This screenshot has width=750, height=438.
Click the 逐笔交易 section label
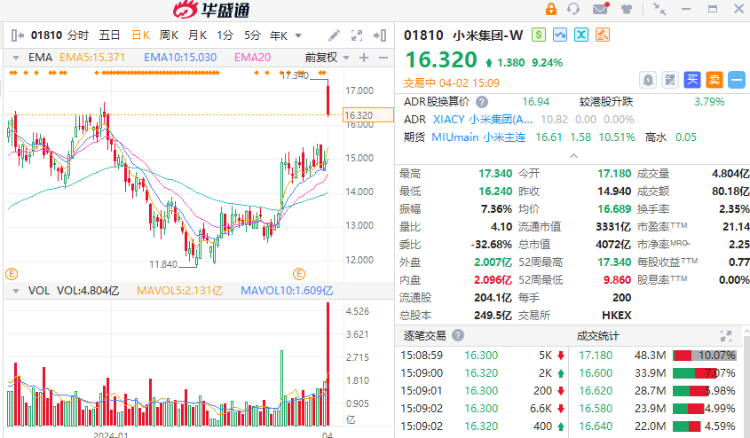[425, 336]
